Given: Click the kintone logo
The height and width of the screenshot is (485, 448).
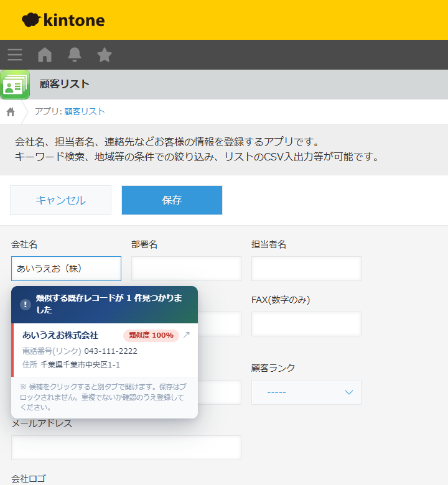Looking at the screenshot, I should click(x=63, y=20).
